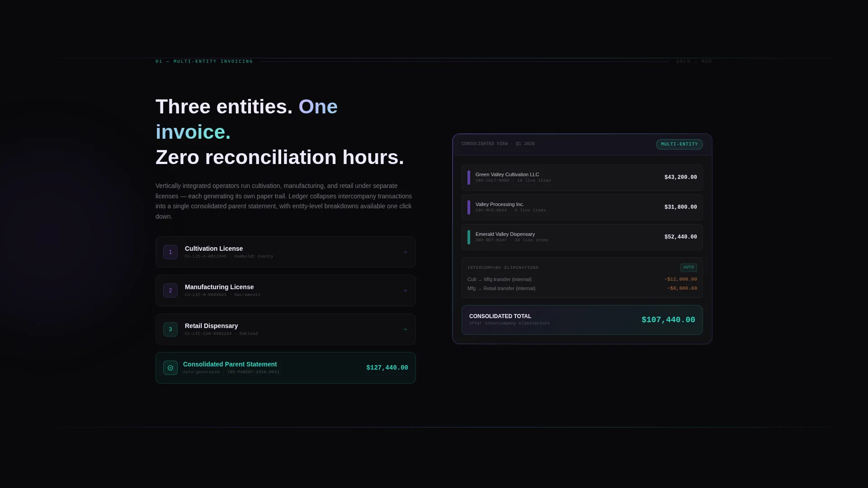Screen dimensions: 868x488
Task: Select the Emerald Valley Dispensary invoice row
Action: [582, 237]
